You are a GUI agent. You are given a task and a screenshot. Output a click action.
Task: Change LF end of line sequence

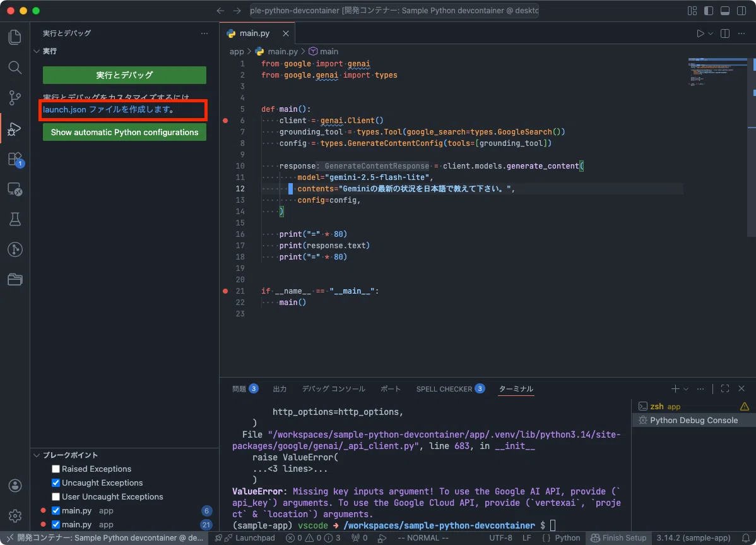pyautogui.click(x=526, y=538)
